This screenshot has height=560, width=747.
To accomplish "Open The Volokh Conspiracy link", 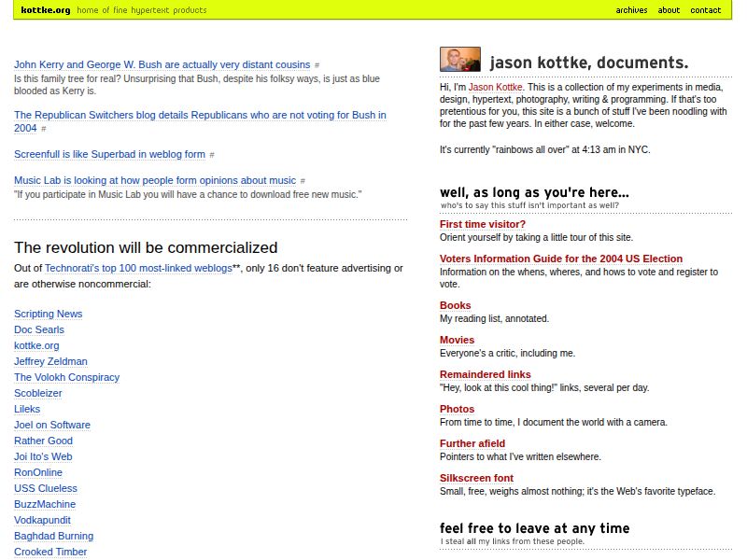I will (66, 377).
